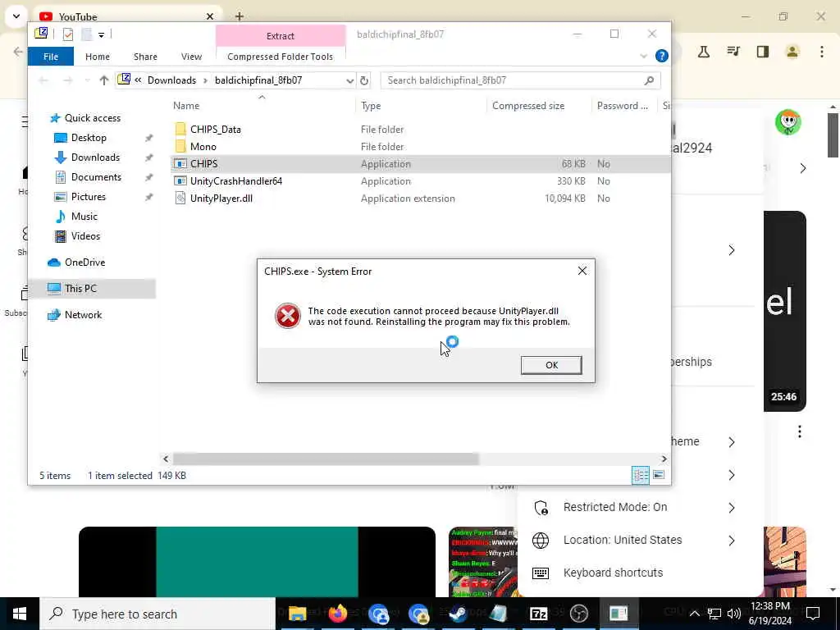The width and height of the screenshot is (840, 630).
Task: Sort by Compressed size column header
Action: pyautogui.click(x=528, y=106)
